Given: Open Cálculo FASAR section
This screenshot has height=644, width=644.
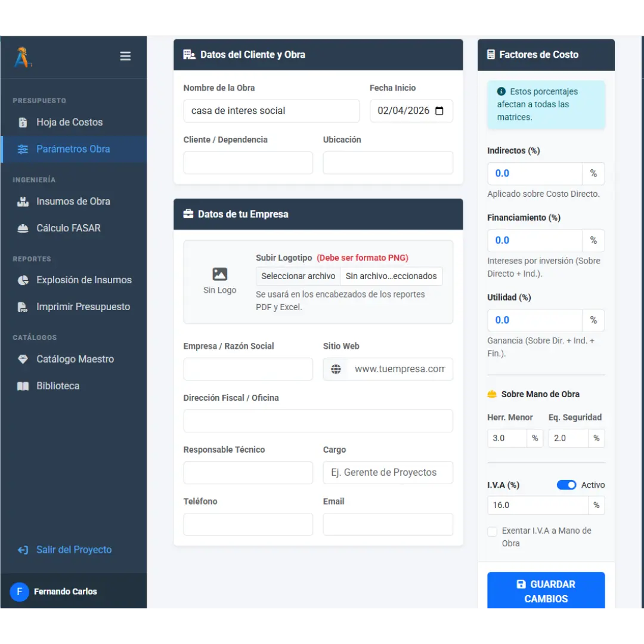Looking at the screenshot, I should pyautogui.click(x=73, y=228).
